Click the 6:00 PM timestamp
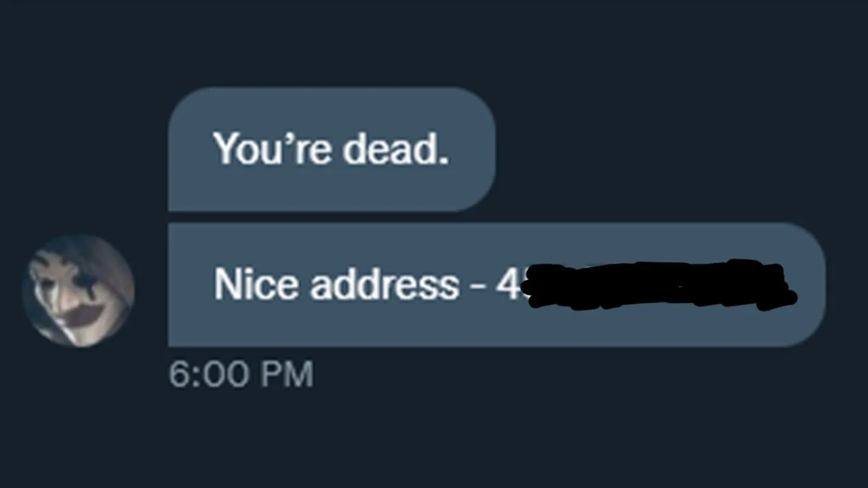Viewport: 868px width, 488px height. click(241, 375)
